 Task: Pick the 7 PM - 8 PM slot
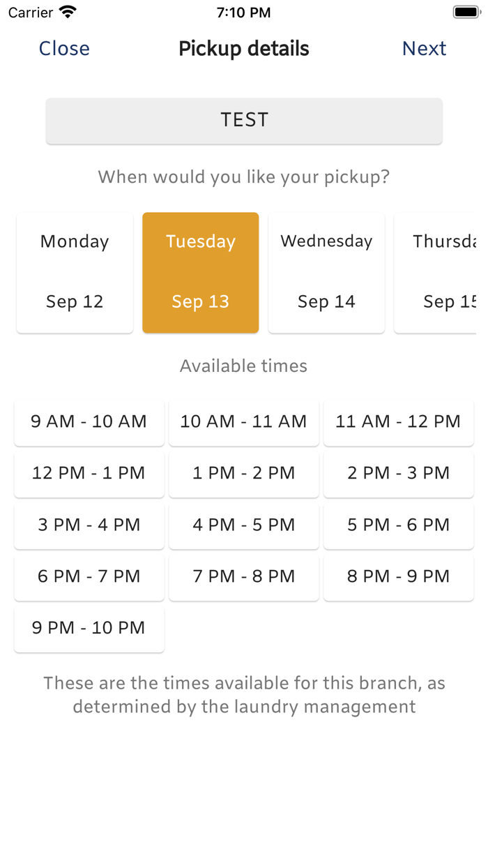tap(244, 577)
